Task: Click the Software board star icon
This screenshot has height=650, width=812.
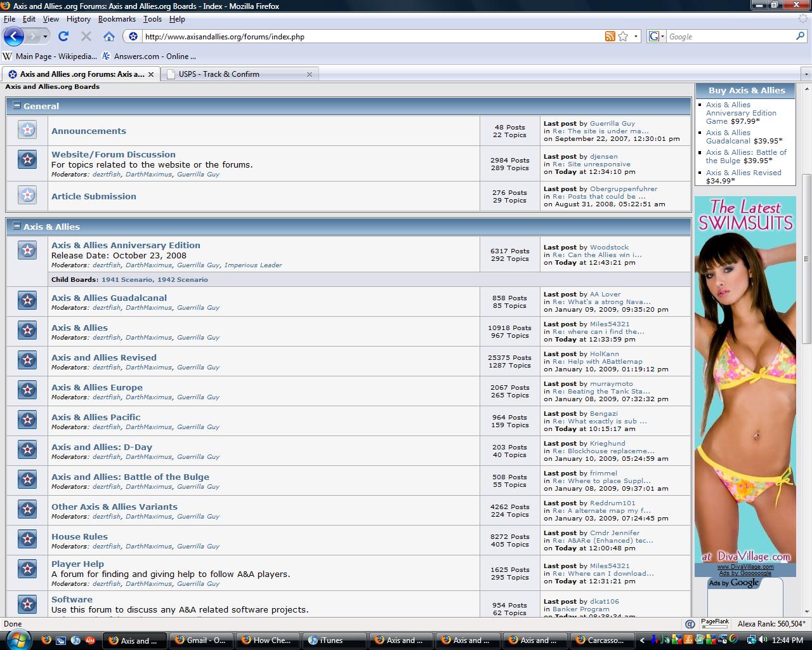Action: click(27, 604)
